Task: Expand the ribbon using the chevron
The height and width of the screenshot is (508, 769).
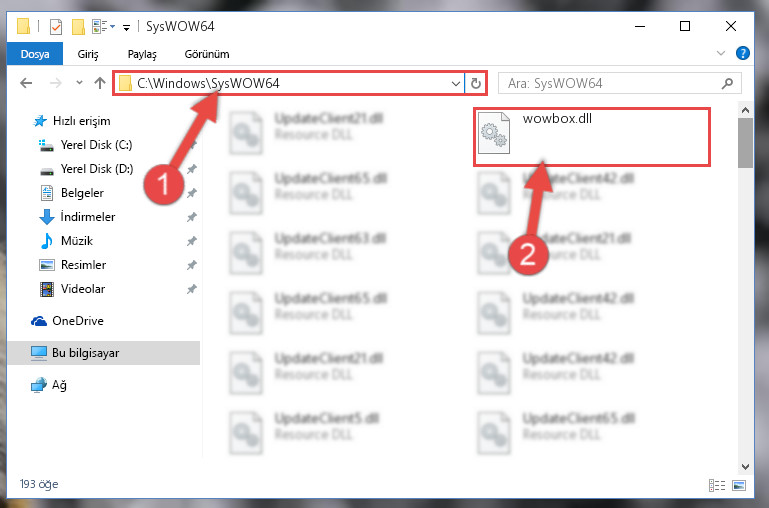Action: [720, 53]
